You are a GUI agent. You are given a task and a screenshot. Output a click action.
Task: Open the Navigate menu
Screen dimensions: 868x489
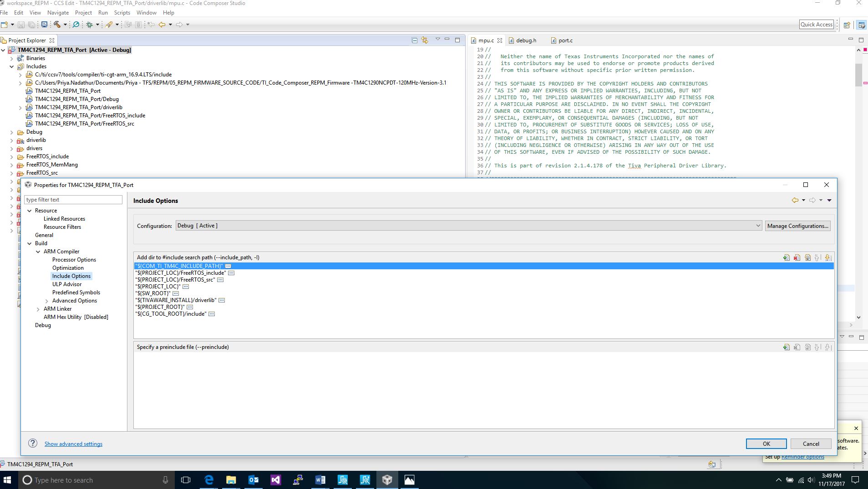(x=58, y=13)
